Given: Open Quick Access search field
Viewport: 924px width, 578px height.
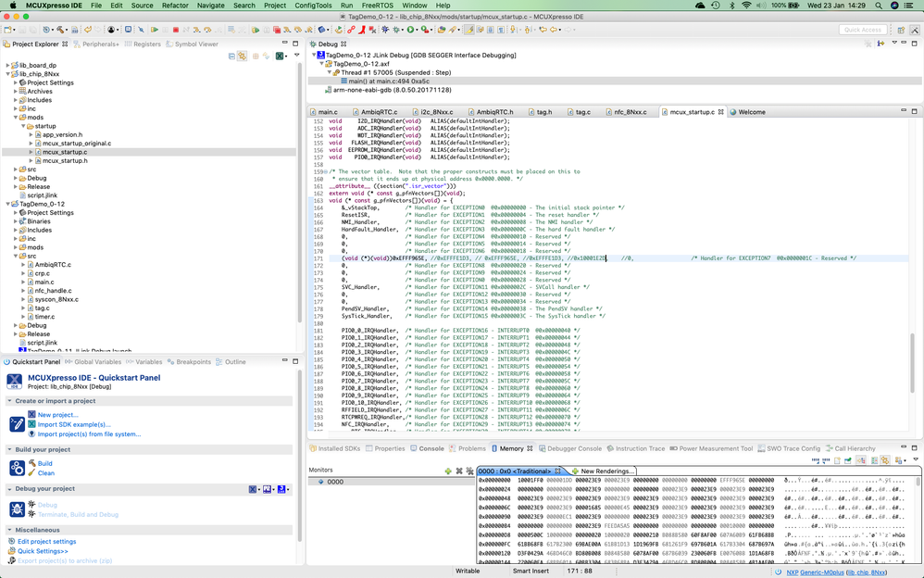Looking at the screenshot, I should tap(863, 30).
